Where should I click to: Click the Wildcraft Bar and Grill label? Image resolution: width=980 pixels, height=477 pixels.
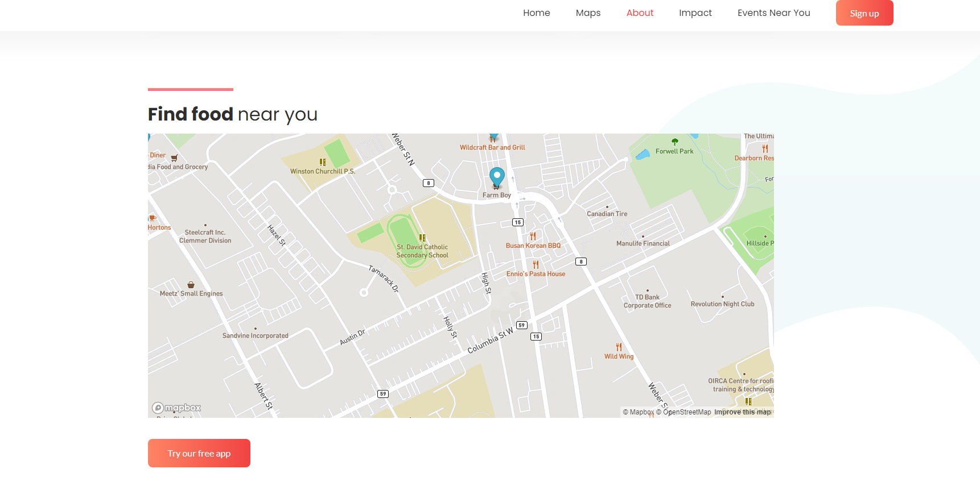pos(492,147)
